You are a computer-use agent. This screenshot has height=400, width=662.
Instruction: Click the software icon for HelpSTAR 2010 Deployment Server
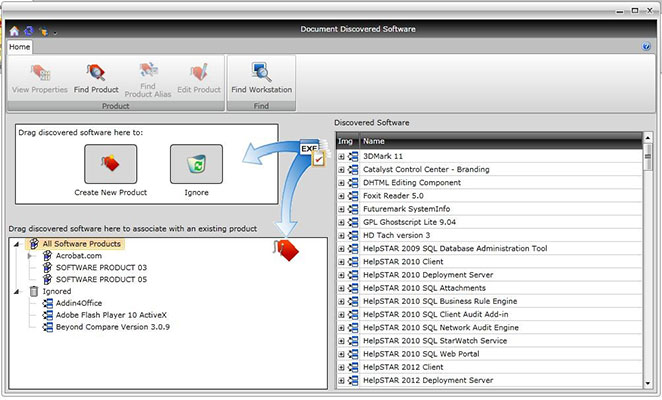click(x=353, y=275)
